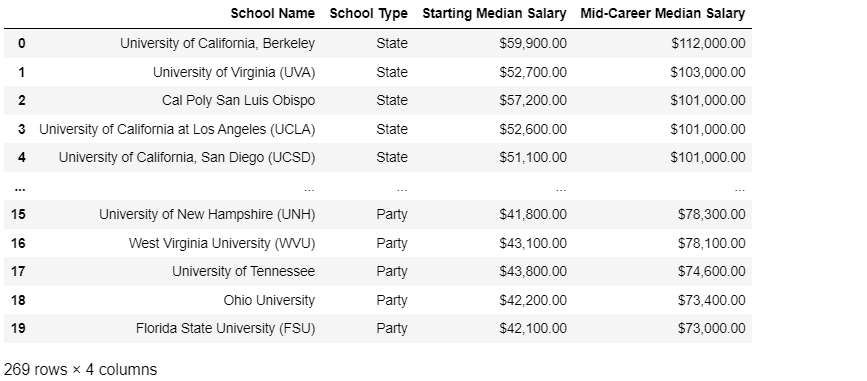Click the Mid-Career Median Salary column header
The image size is (867, 381).
click(x=662, y=14)
